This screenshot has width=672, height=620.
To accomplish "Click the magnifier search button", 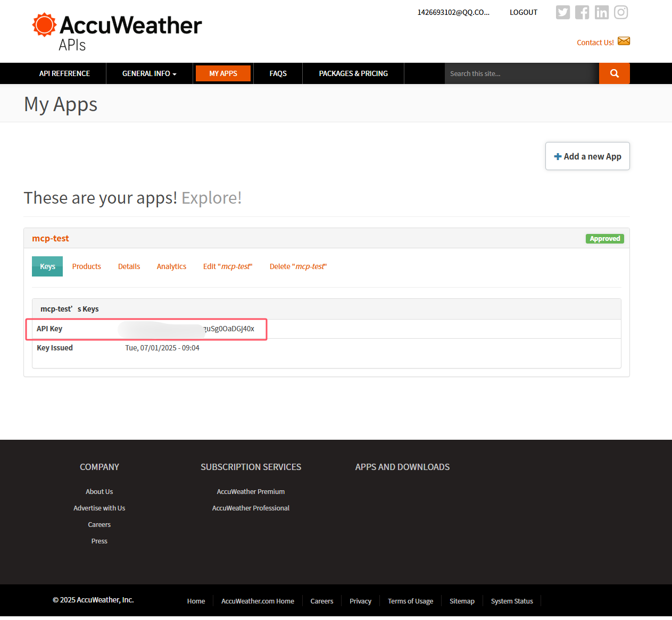I will point(615,73).
